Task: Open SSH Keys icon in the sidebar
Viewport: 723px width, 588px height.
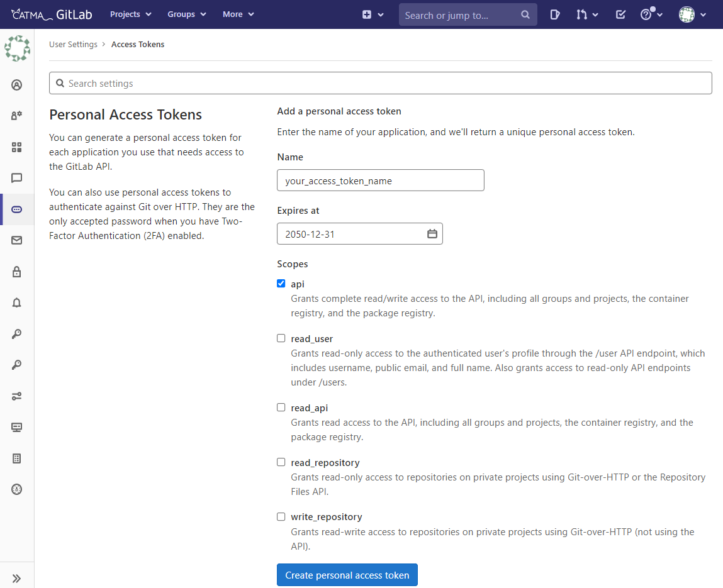Action: pos(16,334)
